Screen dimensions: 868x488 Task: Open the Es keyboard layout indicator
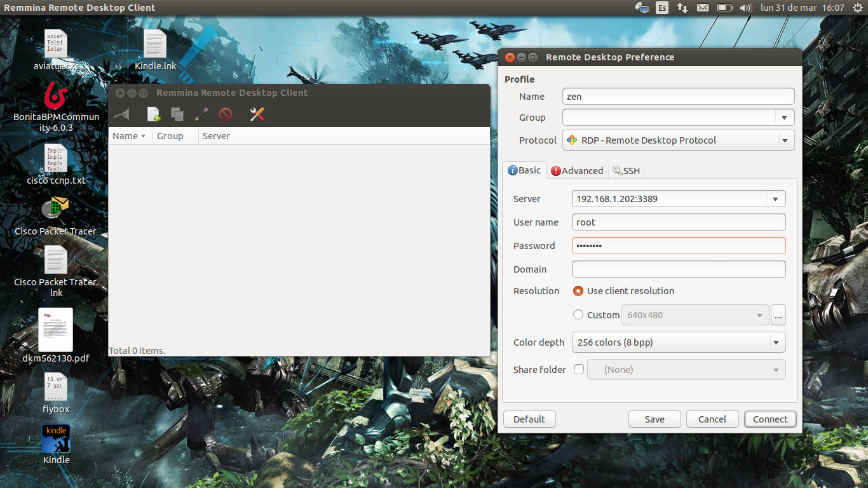pyautogui.click(x=661, y=8)
